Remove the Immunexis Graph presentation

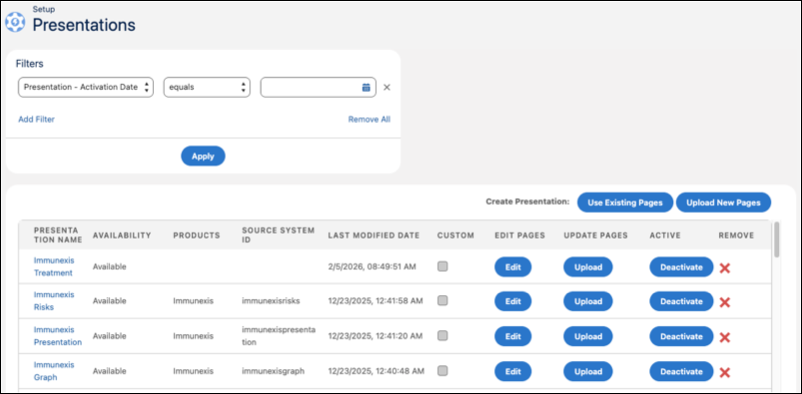point(724,373)
